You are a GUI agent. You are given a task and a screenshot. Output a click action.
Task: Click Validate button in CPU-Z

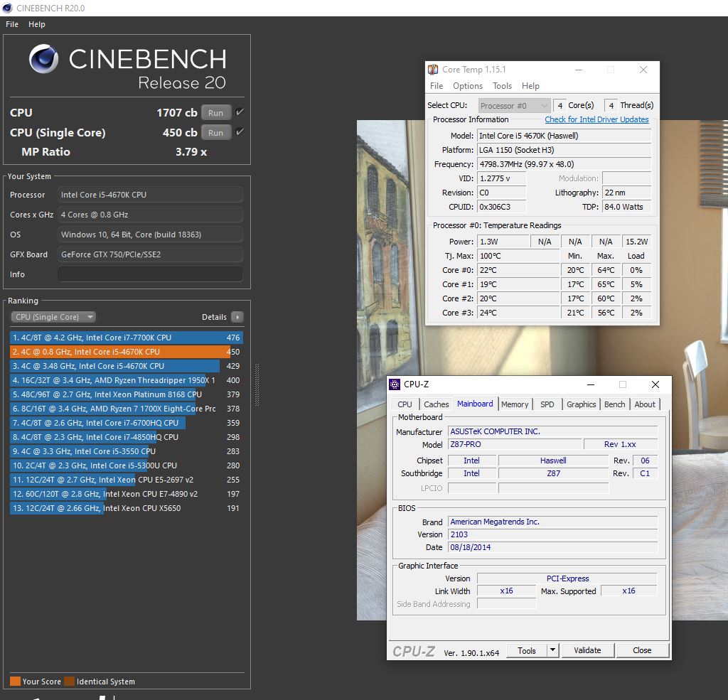[x=588, y=650]
